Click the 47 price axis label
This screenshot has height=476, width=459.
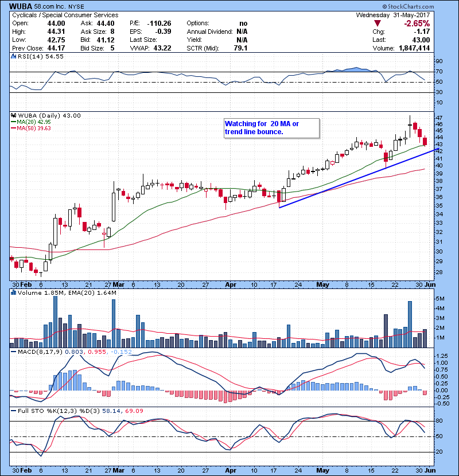tap(439, 118)
